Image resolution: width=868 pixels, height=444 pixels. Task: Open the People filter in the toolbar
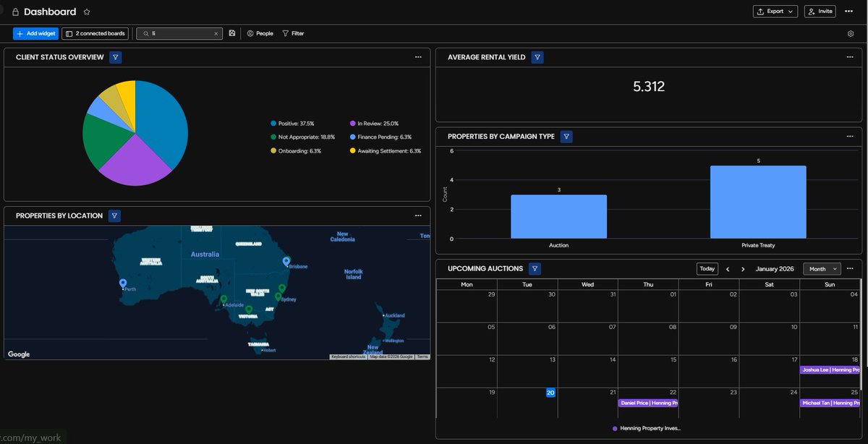point(260,33)
